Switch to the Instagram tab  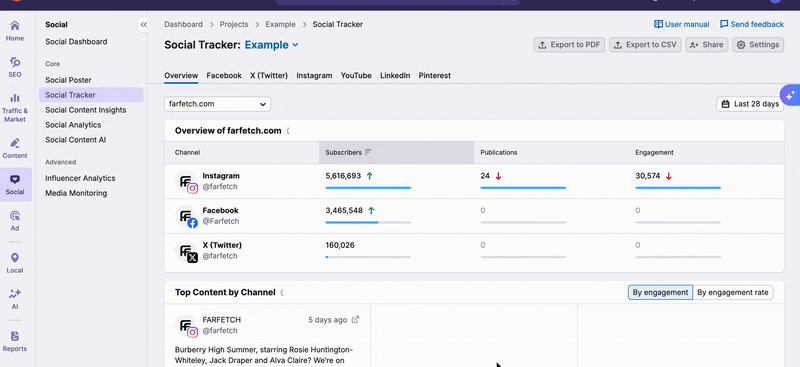click(314, 76)
